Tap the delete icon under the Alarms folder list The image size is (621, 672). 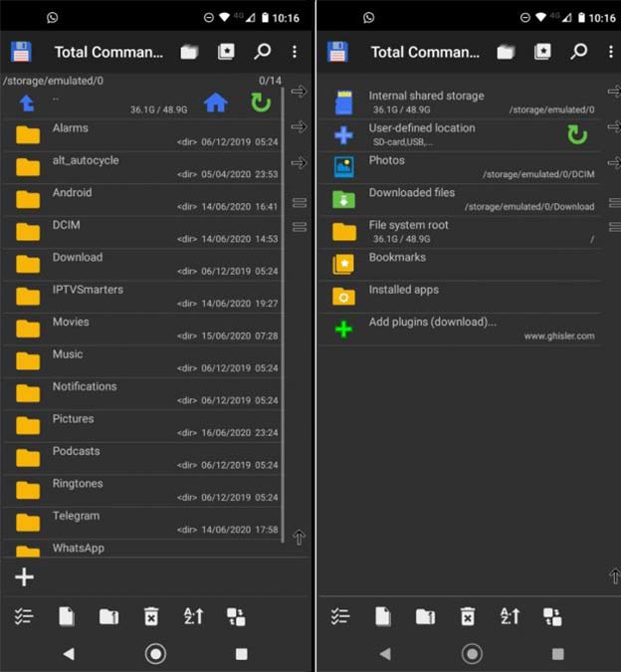(x=150, y=616)
